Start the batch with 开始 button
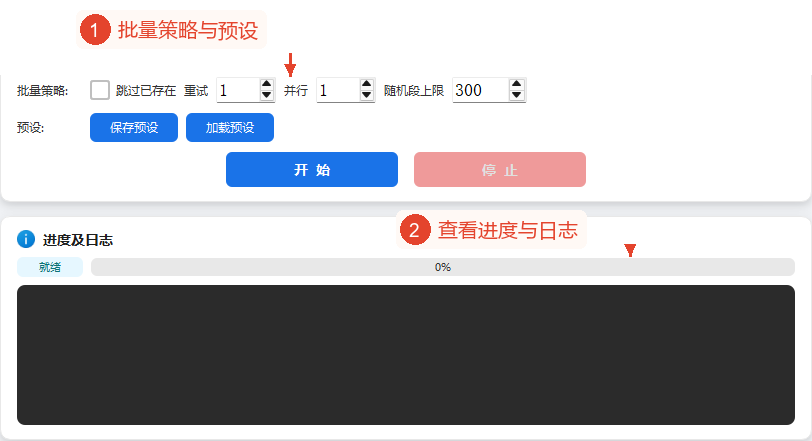This screenshot has height=441, width=812. point(312,169)
